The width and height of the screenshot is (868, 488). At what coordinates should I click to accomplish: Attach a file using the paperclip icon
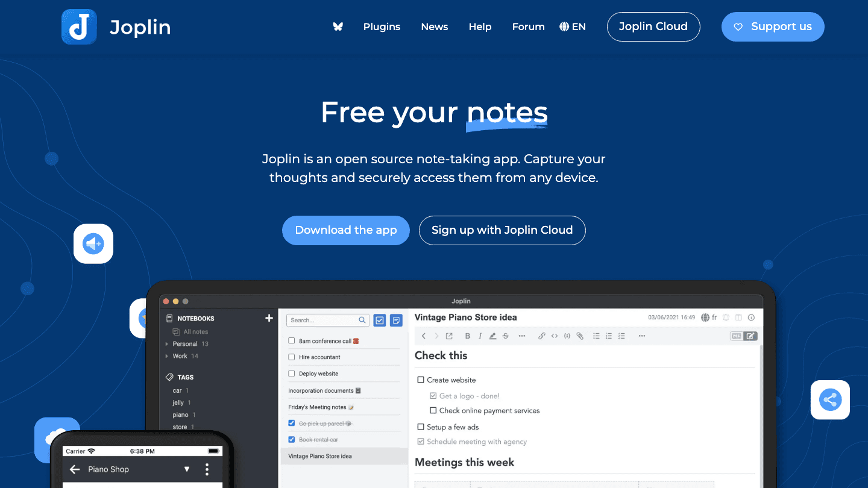580,336
